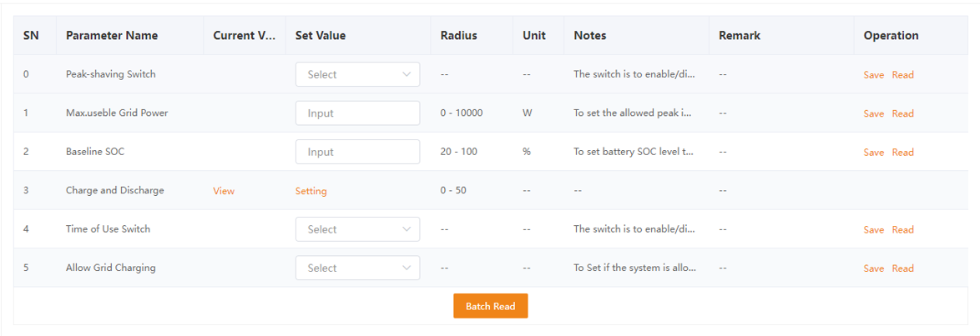980x336 pixels.
Task: Focus the Baseline SOC input box
Action: (357, 152)
